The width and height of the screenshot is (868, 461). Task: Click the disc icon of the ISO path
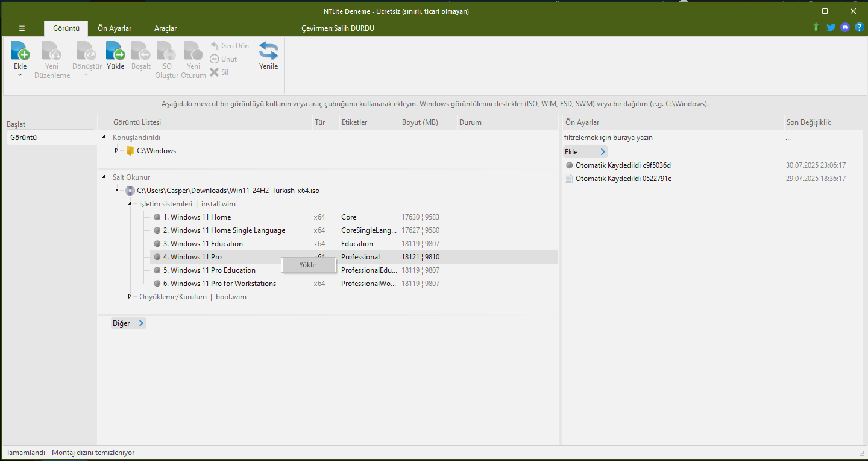click(130, 191)
